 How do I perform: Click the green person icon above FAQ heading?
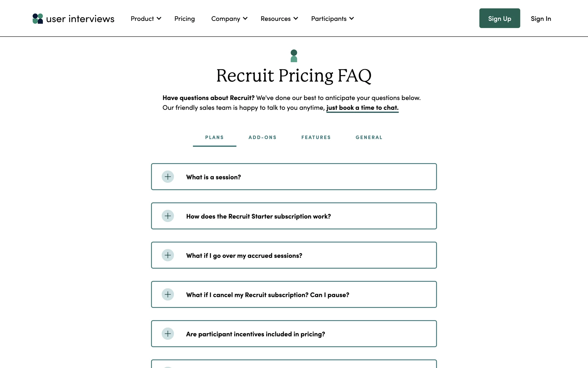(x=294, y=56)
